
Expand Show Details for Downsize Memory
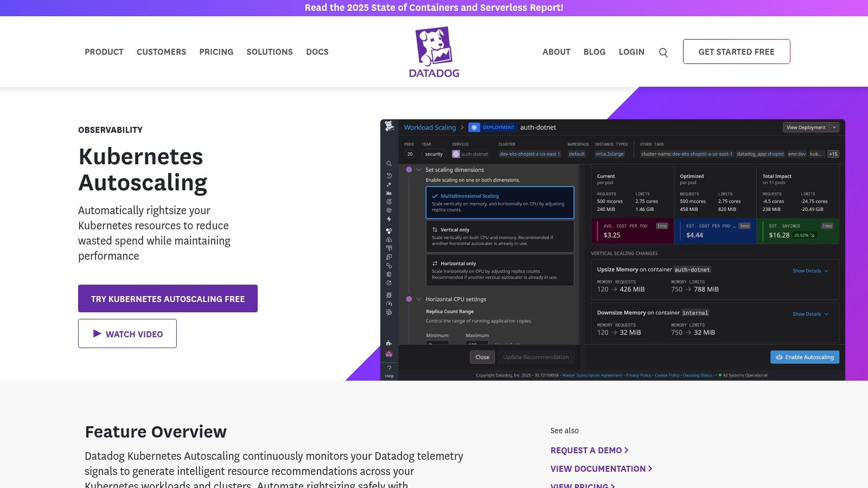click(x=810, y=314)
